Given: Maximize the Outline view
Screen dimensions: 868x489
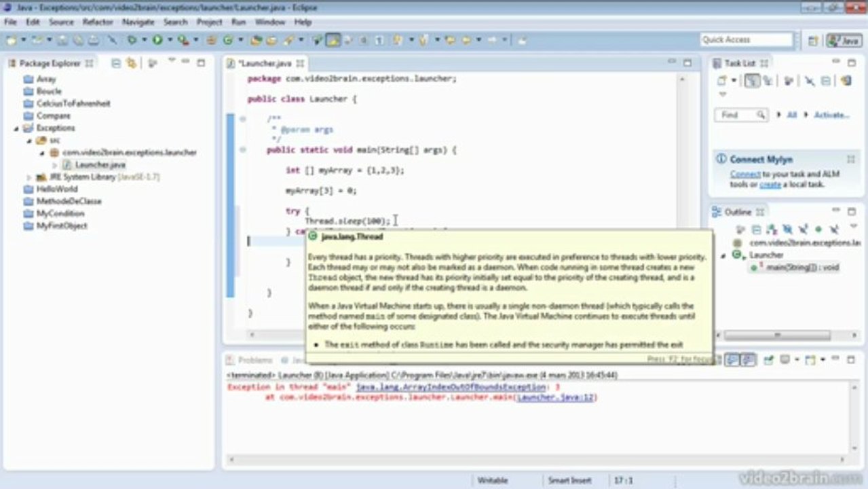Looking at the screenshot, I should 851,212.
